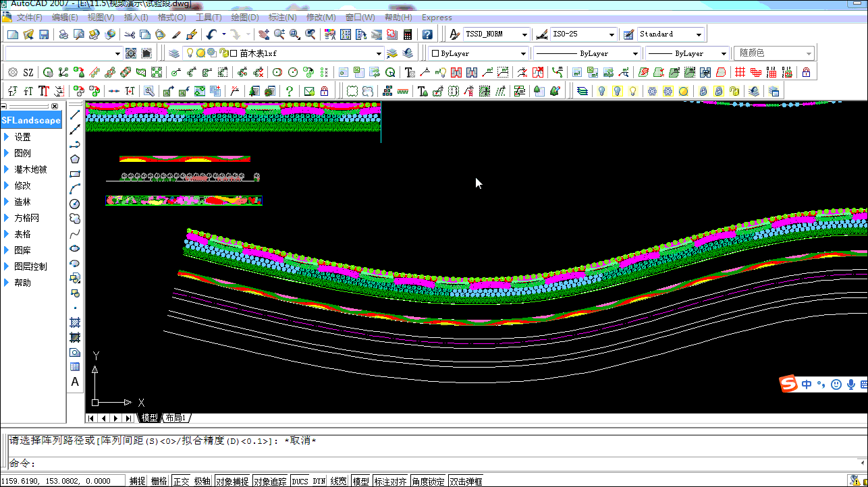Image resolution: width=868 pixels, height=487 pixels.
Task: Expand the 灌木地被 panel item
Action: [x=30, y=169]
